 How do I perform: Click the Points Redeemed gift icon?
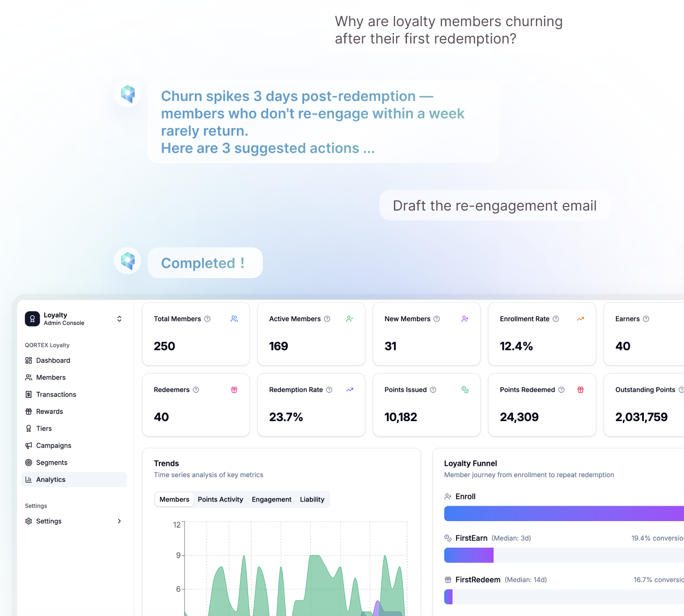pos(580,389)
